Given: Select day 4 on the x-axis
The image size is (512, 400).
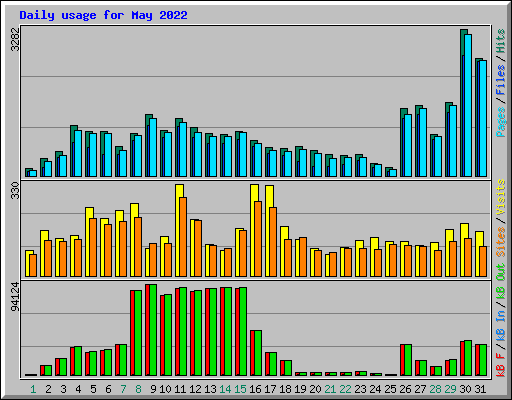Looking at the screenshot, I should [x=78, y=389].
